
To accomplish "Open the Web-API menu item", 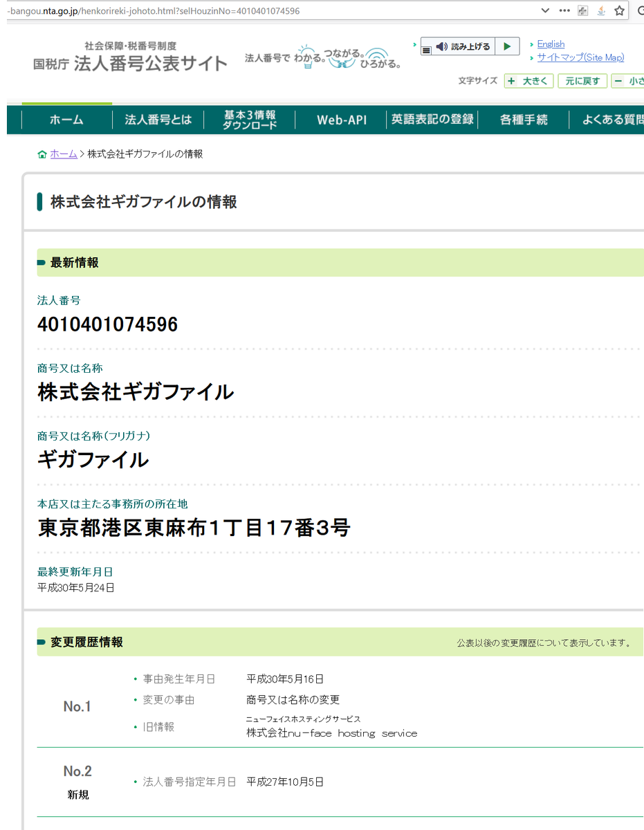I will coord(341,120).
